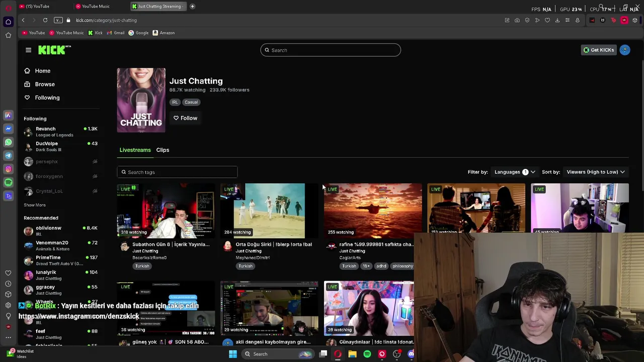Click the browser address bar URL
The width and height of the screenshot is (644, 362).
pos(106,20)
